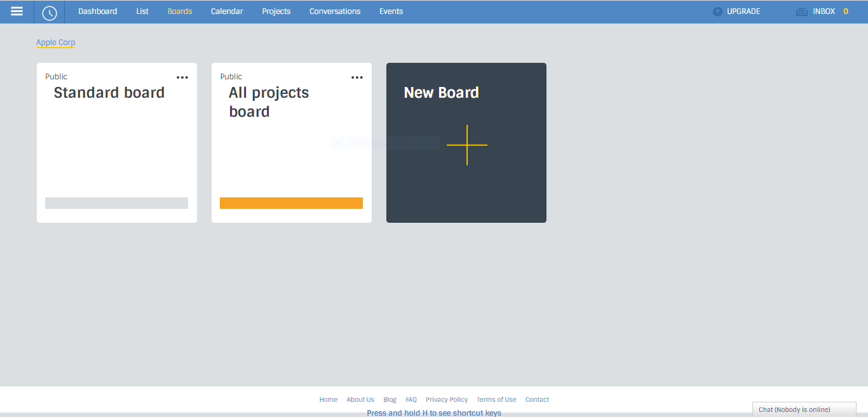Click the gray bar on Standard board
This screenshot has width=868, height=417.
point(116,203)
